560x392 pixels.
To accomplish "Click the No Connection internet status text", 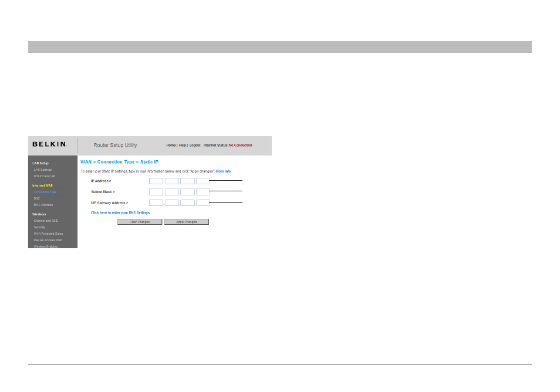I will pos(240,146).
